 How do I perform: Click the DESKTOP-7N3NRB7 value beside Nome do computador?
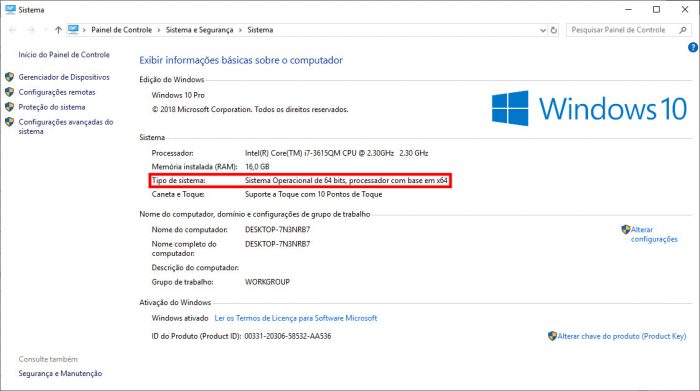tap(277, 229)
